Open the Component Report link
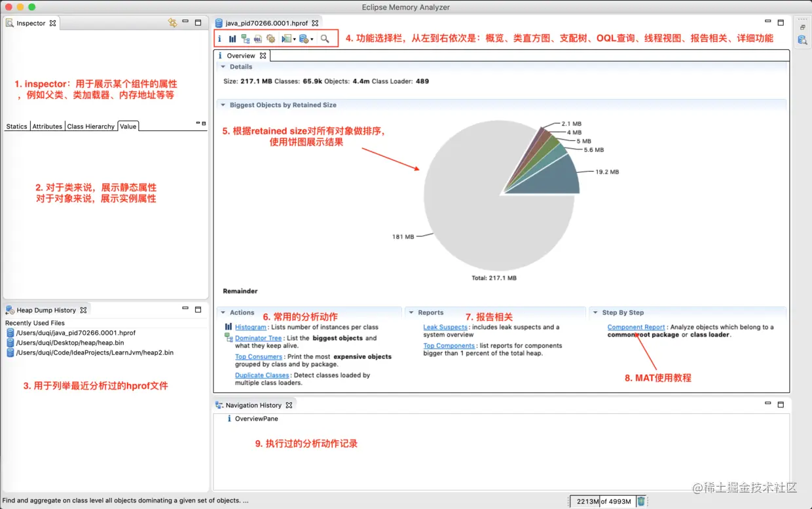812x509 pixels. coord(636,327)
